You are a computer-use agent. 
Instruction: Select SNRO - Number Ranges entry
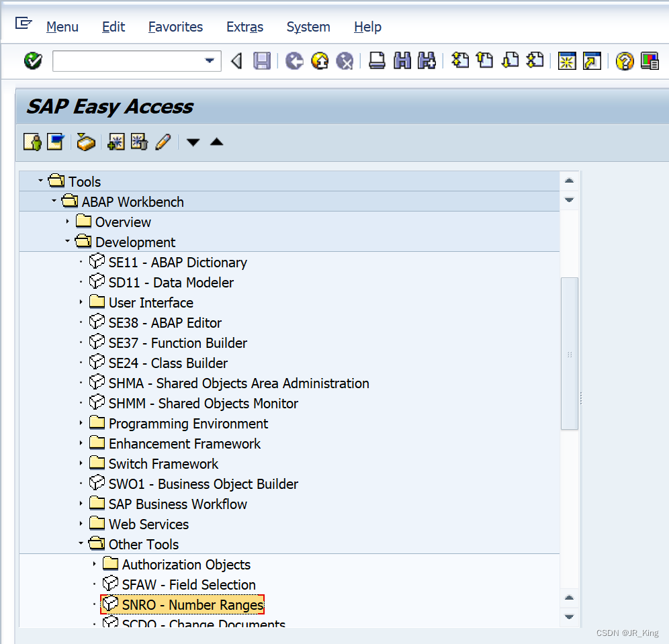click(183, 604)
